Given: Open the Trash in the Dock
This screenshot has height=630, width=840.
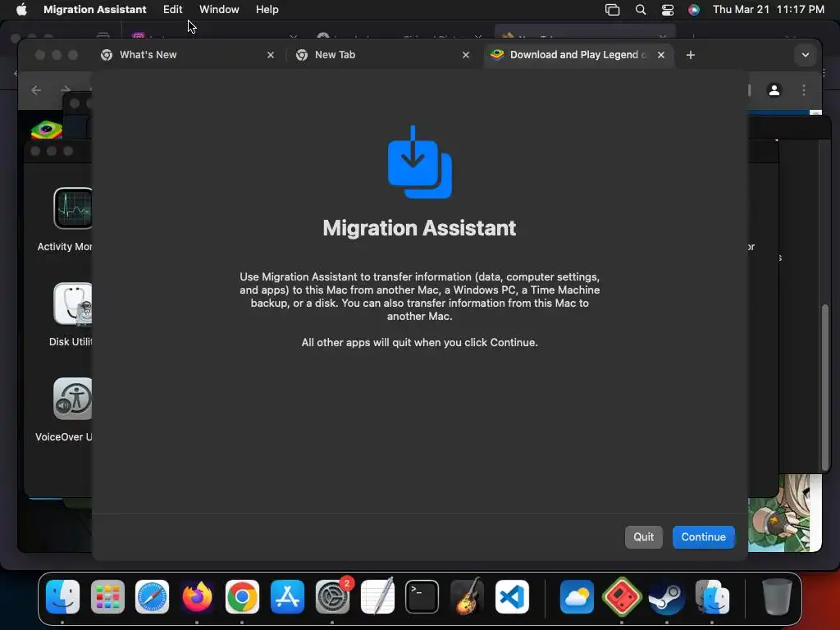Looking at the screenshot, I should [776, 597].
